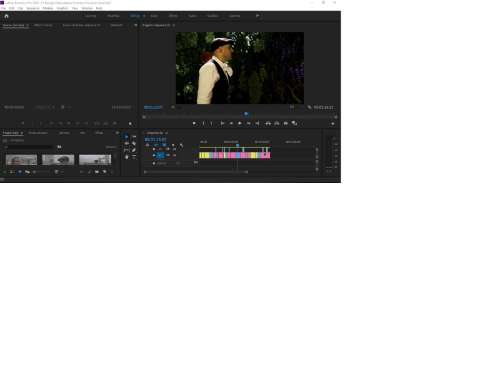Click the Export Frame camera icon
Image resolution: width=500 pixels, height=375 pixels.
coord(286,124)
